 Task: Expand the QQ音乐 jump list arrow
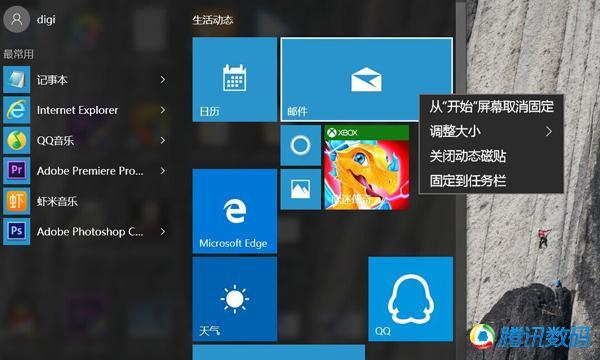click(163, 140)
